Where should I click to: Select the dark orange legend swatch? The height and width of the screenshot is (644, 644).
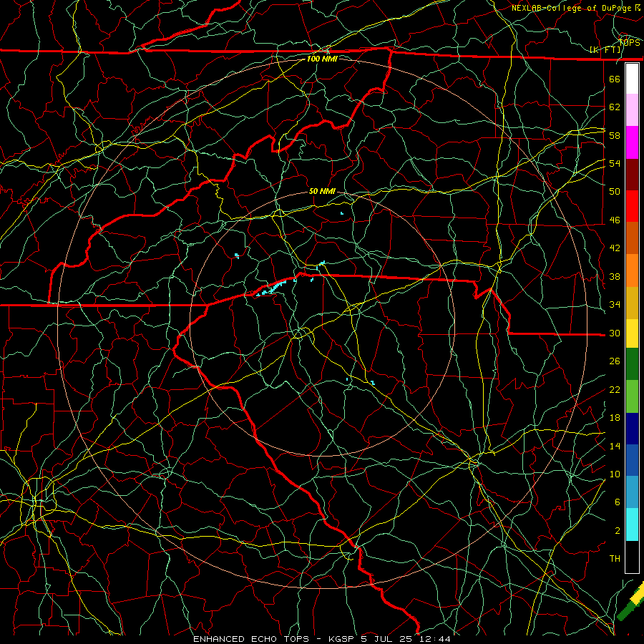pos(632,238)
